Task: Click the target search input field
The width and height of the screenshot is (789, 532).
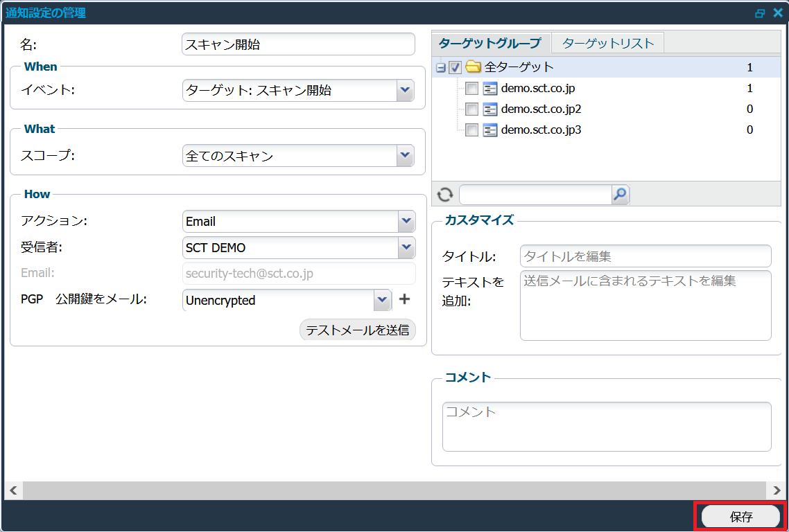Action: (x=536, y=194)
